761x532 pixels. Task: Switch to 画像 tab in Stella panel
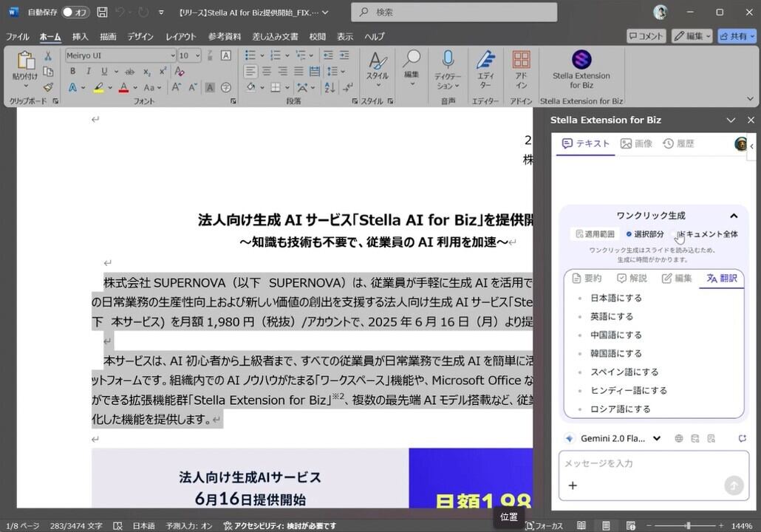point(636,143)
